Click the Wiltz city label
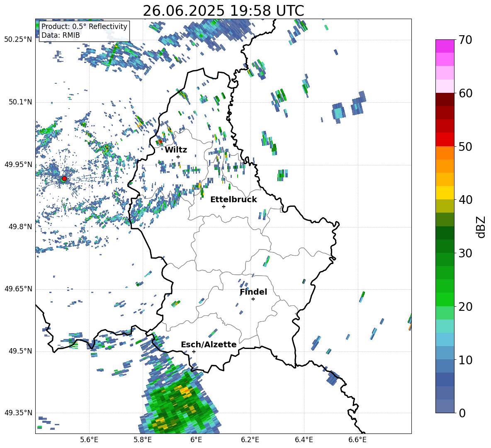491x448 pixels. [176, 150]
